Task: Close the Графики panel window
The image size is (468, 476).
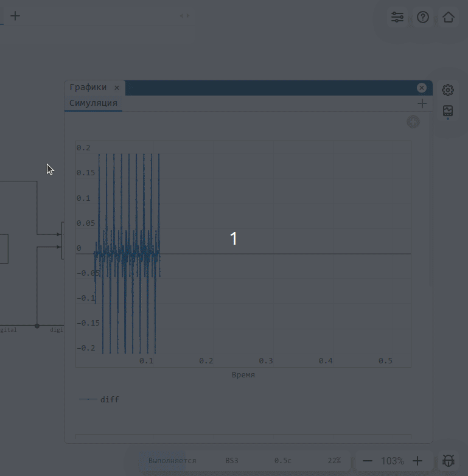Action: (421, 88)
